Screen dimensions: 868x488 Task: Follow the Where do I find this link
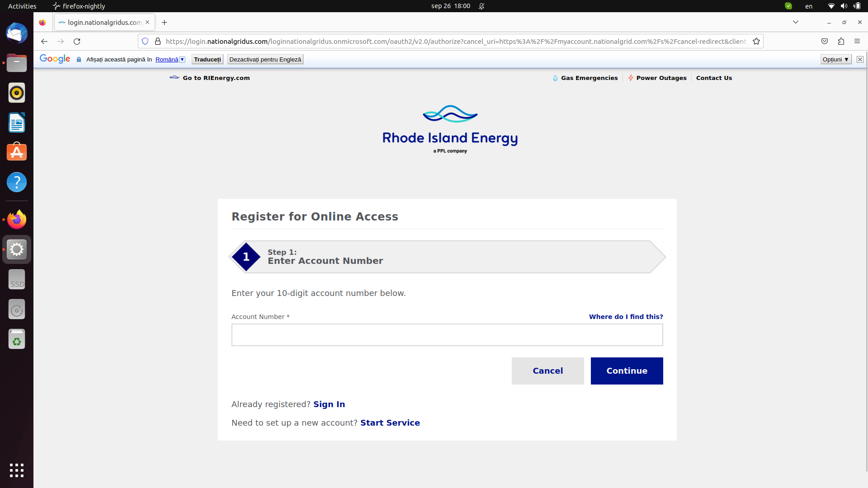(626, 317)
